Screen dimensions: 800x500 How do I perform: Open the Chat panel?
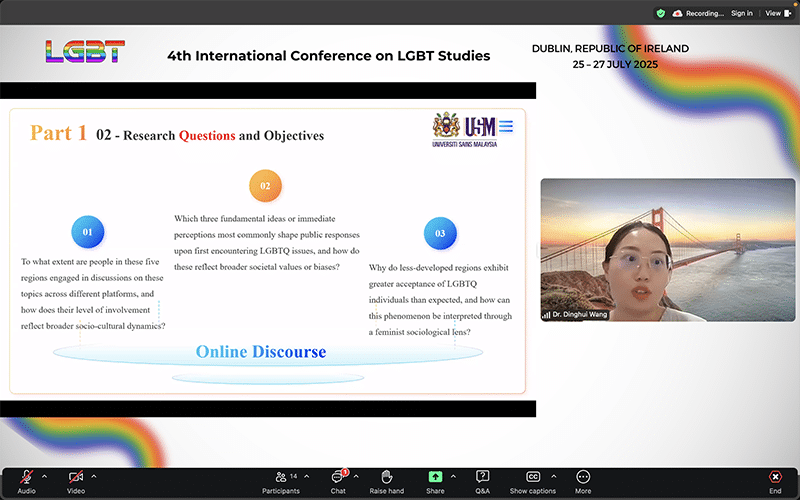click(338, 482)
